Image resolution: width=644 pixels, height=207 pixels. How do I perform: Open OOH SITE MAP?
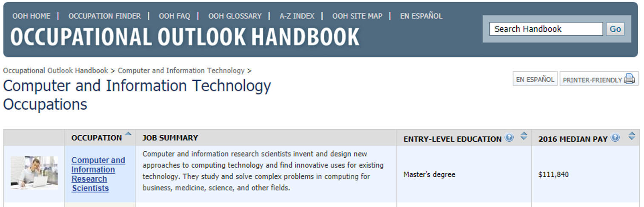pos(357,16)
